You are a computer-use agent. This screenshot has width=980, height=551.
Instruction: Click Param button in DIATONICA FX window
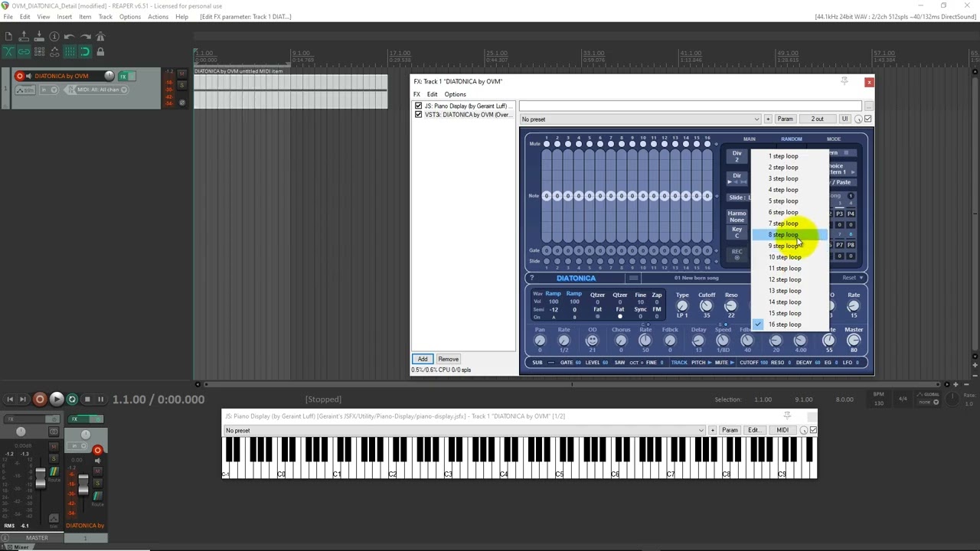pyautogui.click(x=786, y=119)
